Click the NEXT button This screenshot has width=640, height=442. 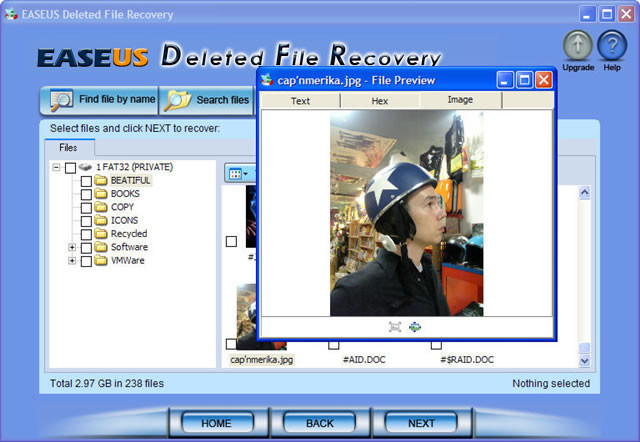(422, 423)
